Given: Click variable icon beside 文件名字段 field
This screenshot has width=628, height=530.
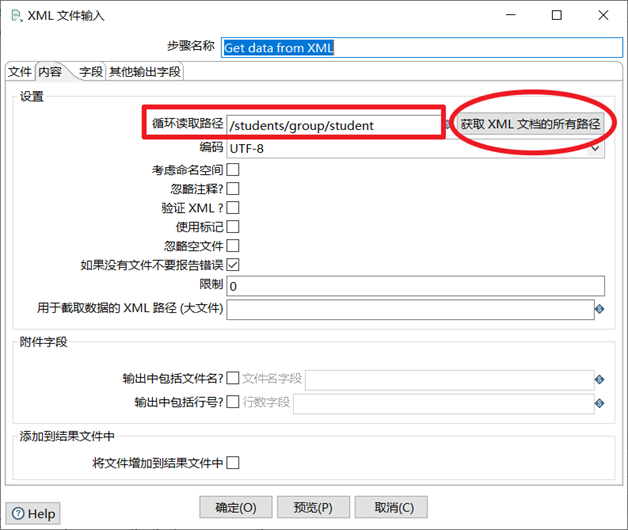Looking at the screenshot, I should tap(599, 379).
